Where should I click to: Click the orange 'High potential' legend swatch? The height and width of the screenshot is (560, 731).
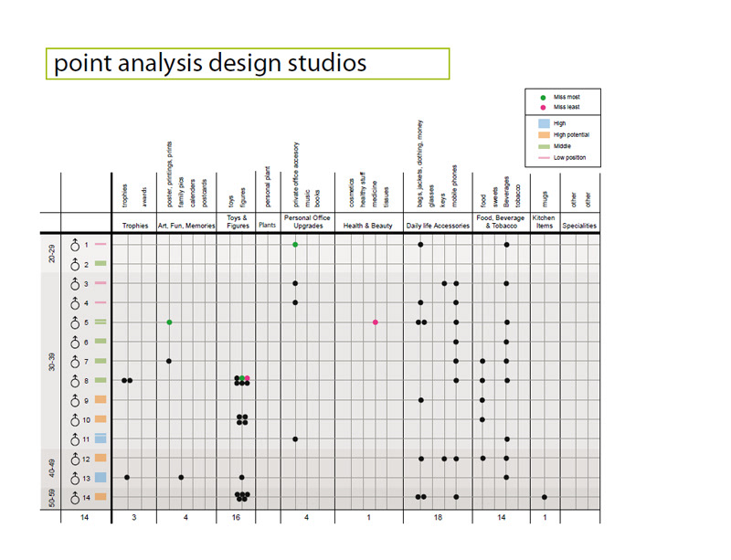[544, 135]
